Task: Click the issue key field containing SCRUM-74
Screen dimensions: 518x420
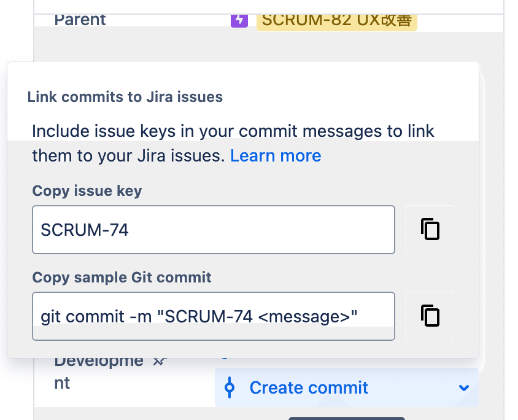Action: coord(213,230)
